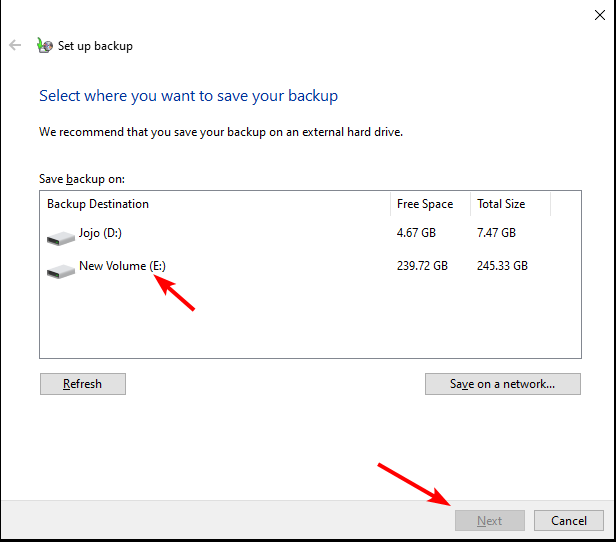Click the 4.67 GB free space value
The width and height of the screenshot is (616, 542).
[x=416, y=233]
